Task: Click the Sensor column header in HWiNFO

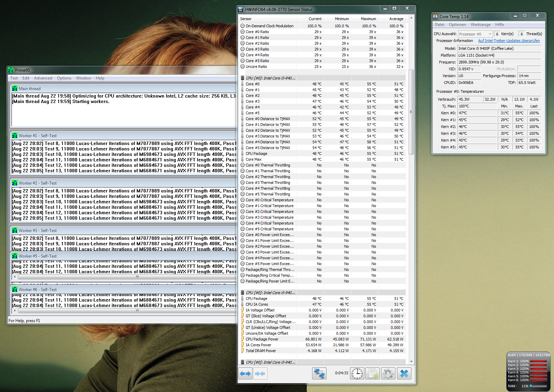Action: tap(267, 19)
